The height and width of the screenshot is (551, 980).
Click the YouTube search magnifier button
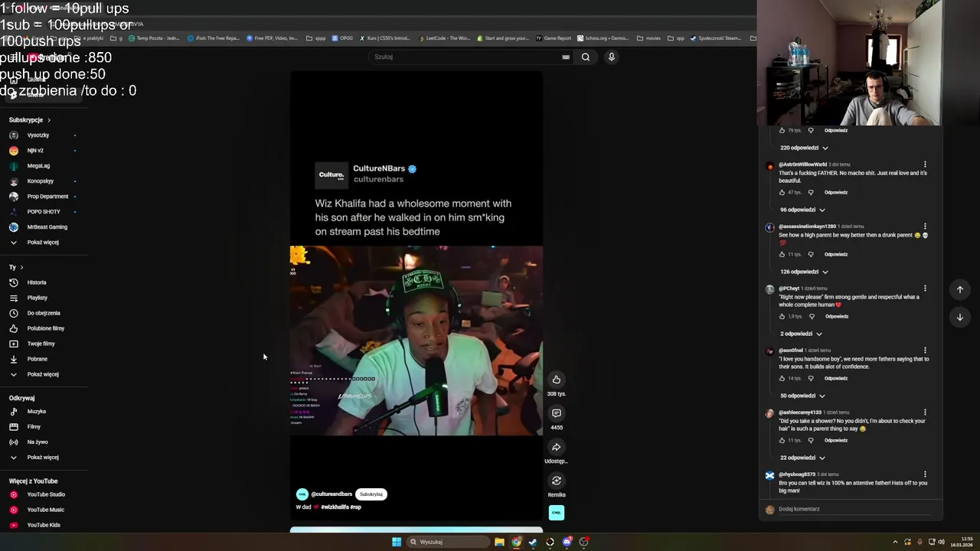(586, 57)
